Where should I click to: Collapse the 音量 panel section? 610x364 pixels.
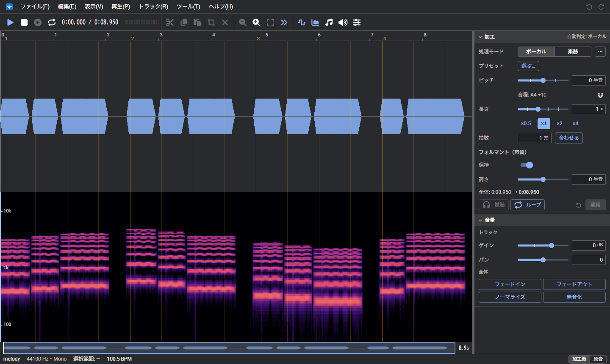coord(481,220)
